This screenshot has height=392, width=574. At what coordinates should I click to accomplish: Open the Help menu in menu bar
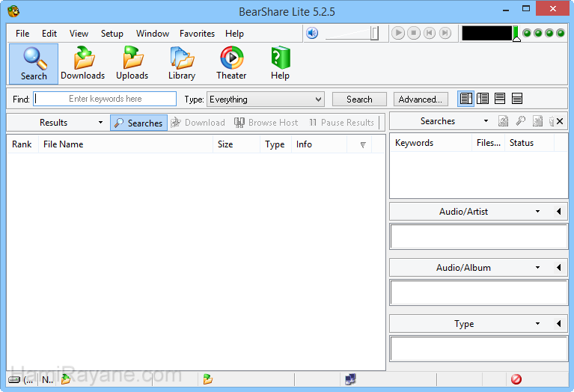234,34
